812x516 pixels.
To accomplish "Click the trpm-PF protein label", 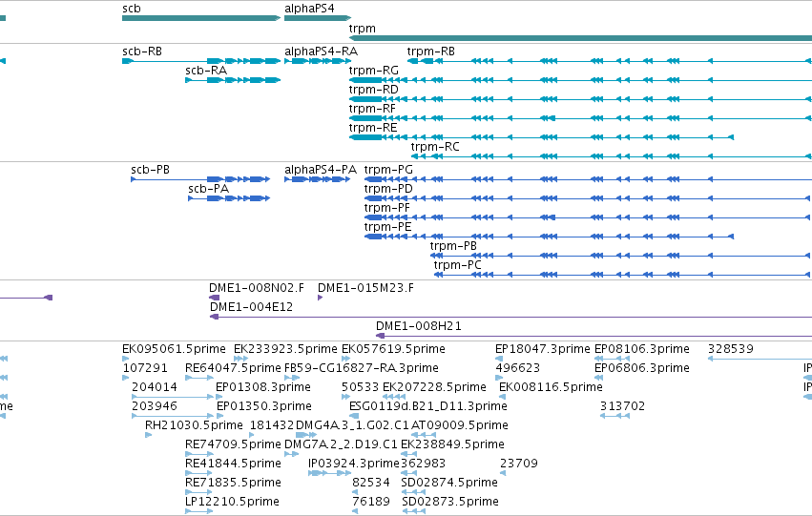I will (x=386, y=208).
